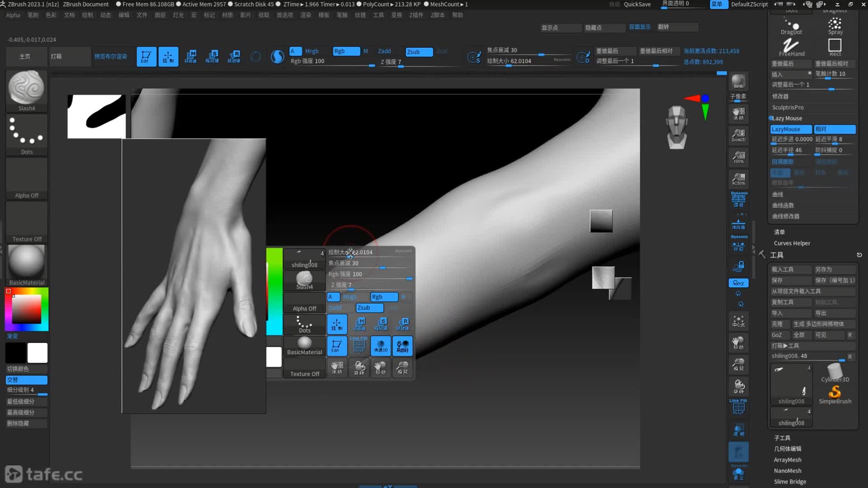Open the BasicMaterial sphere on left shelf
Image resolution: width=868 pixels, height=488 pixels.
pos(27,265)
